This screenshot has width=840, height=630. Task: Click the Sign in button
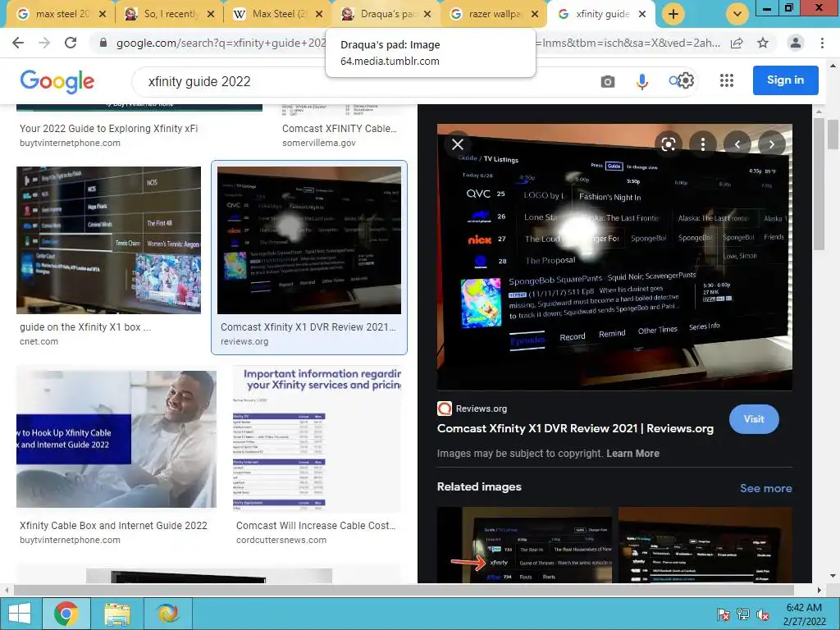pyautogui.click(x=785, y=80)
